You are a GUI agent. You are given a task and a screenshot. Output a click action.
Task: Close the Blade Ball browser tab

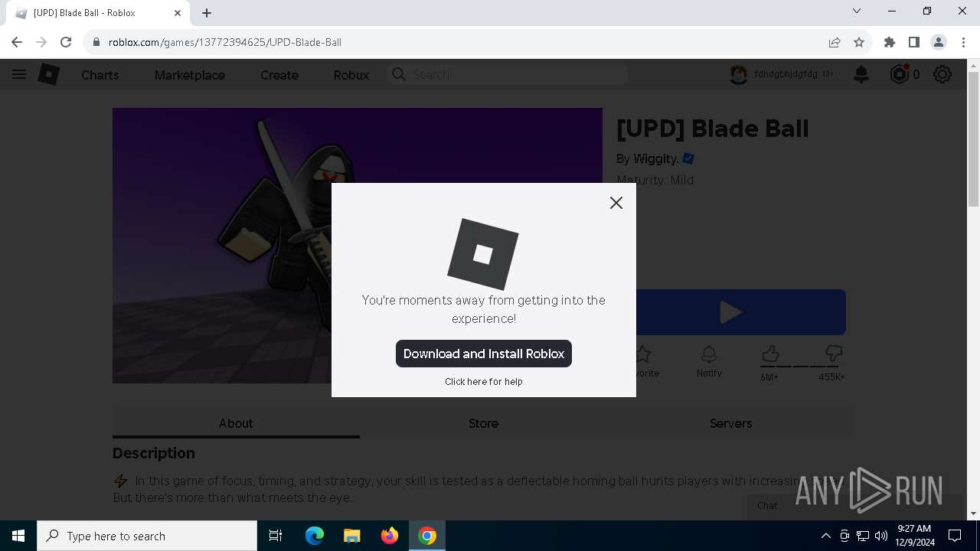click(178, 13)
